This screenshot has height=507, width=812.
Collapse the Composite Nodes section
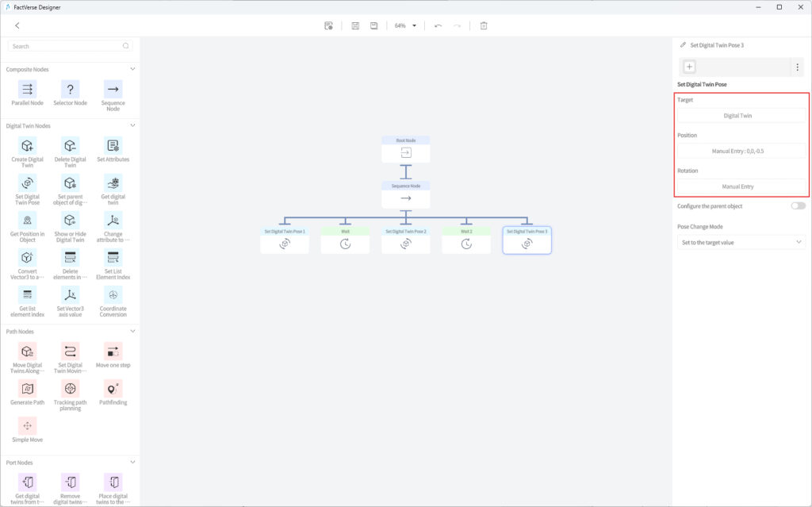(132, 69)
